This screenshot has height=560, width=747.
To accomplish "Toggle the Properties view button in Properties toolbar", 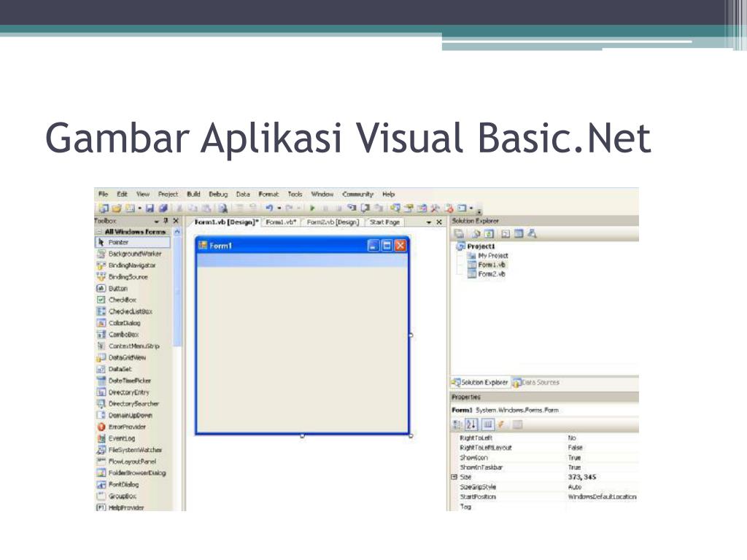I will (x=488, y=424).
